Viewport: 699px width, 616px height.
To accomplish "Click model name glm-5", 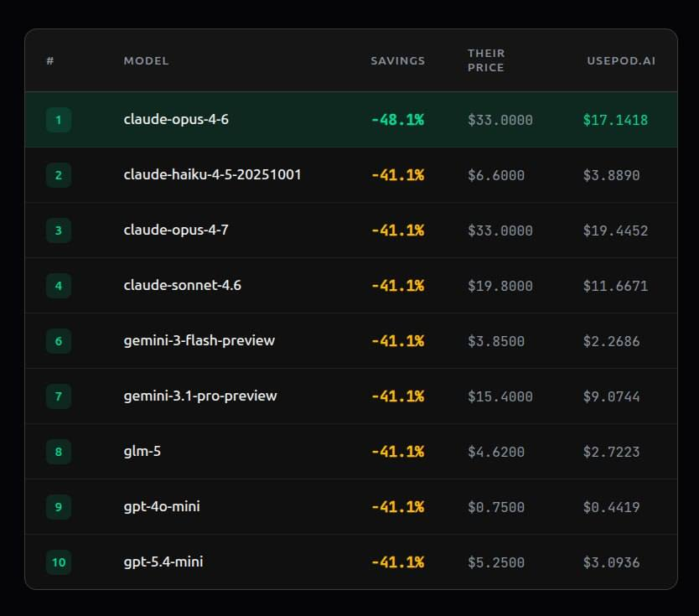I will pyautogui.click(x=142, y=452).
